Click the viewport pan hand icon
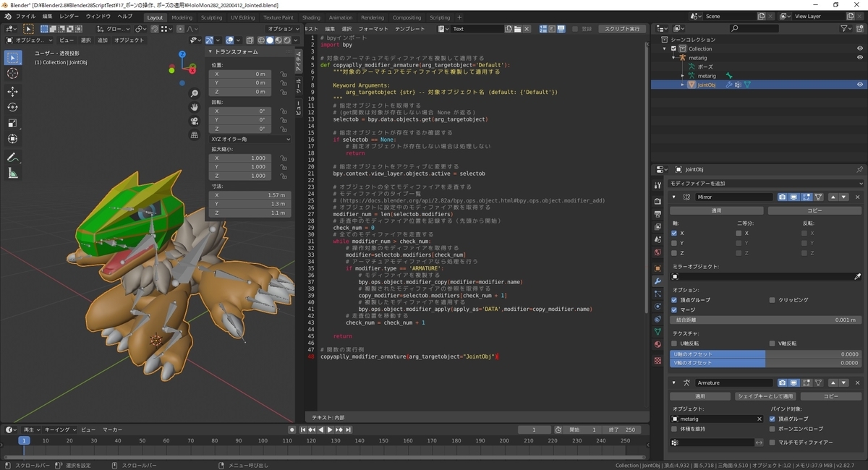 pyautogui.click(x=195, y=108)
